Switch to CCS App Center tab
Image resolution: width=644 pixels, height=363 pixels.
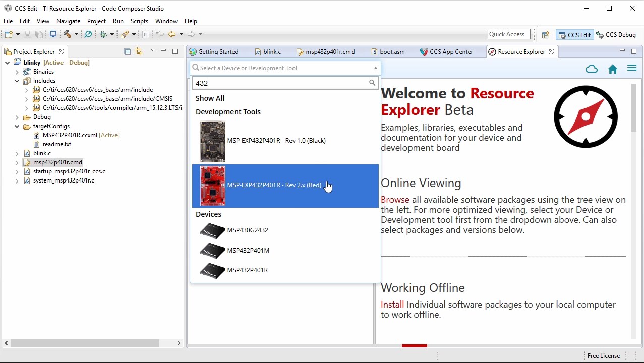446,52
